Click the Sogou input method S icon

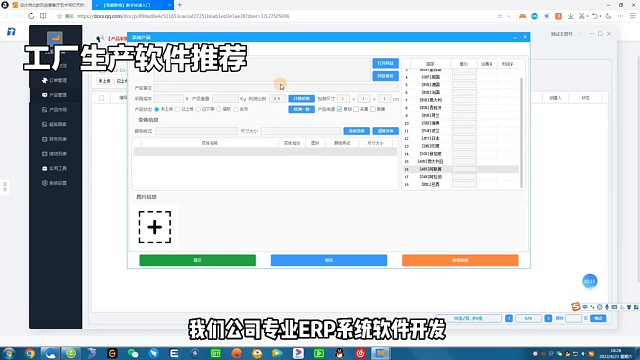click(576, 306)
